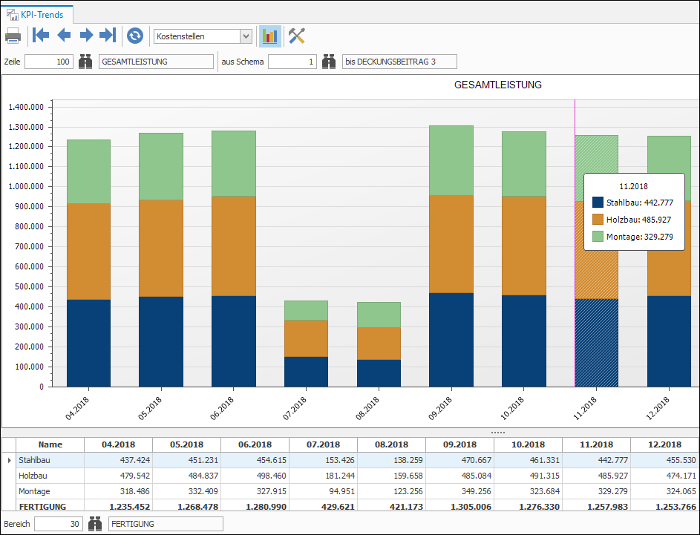Click the 11.2018 x-axis label
Viewport: 700px width, 535px height.
click(585, 408)
